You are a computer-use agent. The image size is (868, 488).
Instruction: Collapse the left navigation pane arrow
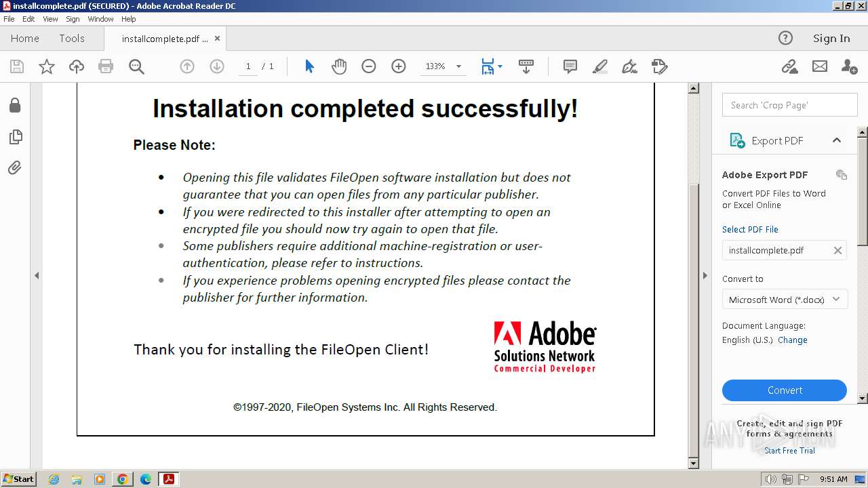click(37, 276)
